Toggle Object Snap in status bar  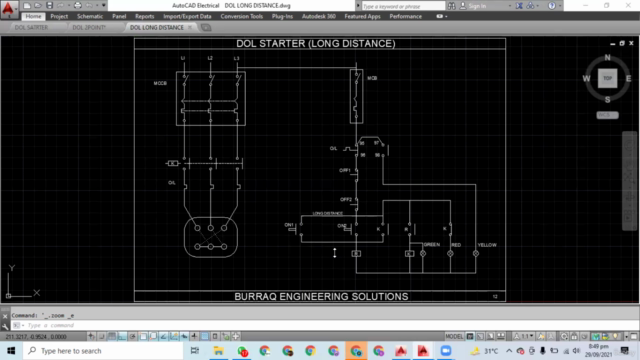click(x=143, y=336)
